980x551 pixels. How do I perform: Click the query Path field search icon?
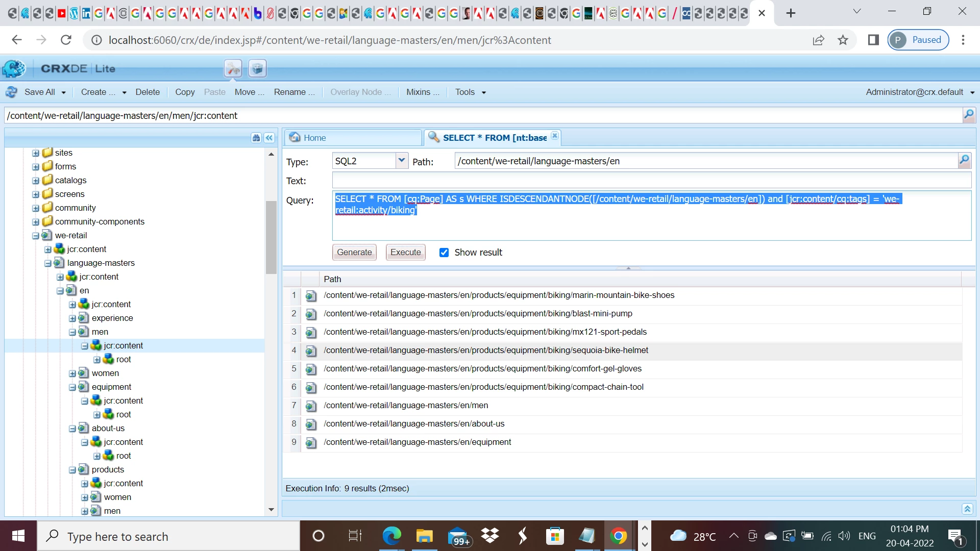(x=964, y=161)
